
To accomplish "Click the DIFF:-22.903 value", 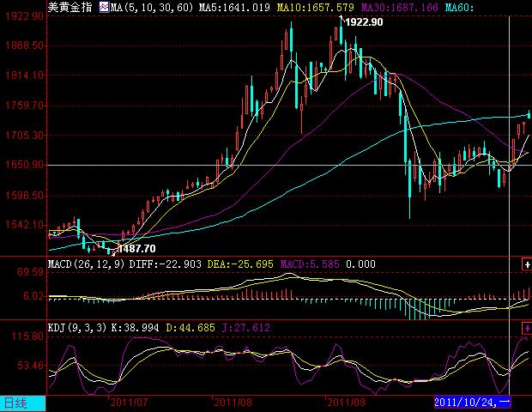I will coord(166,264).
